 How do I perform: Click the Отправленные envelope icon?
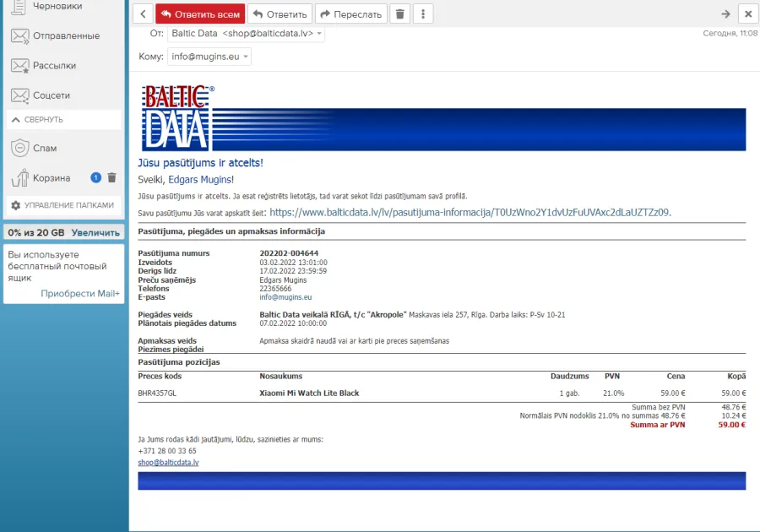(x=20, y=35)
